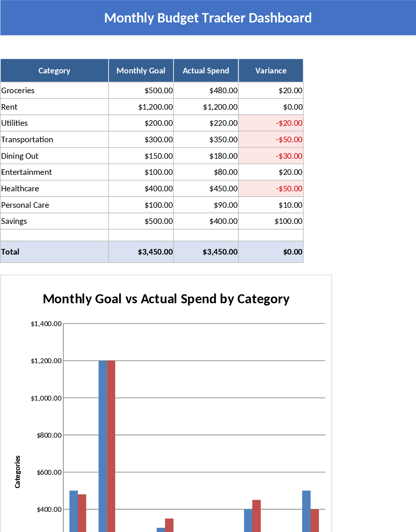
Task: Click the Category column header
Action: click(54, 70)
